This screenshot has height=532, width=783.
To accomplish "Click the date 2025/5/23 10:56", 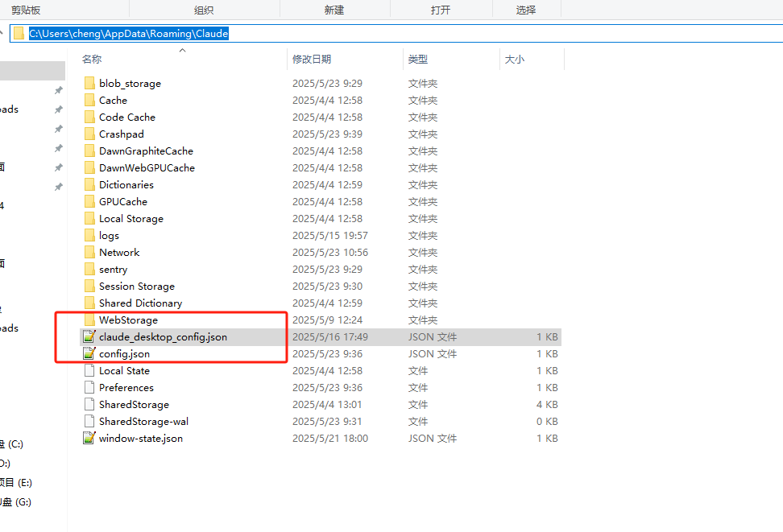I will [330, 253].
